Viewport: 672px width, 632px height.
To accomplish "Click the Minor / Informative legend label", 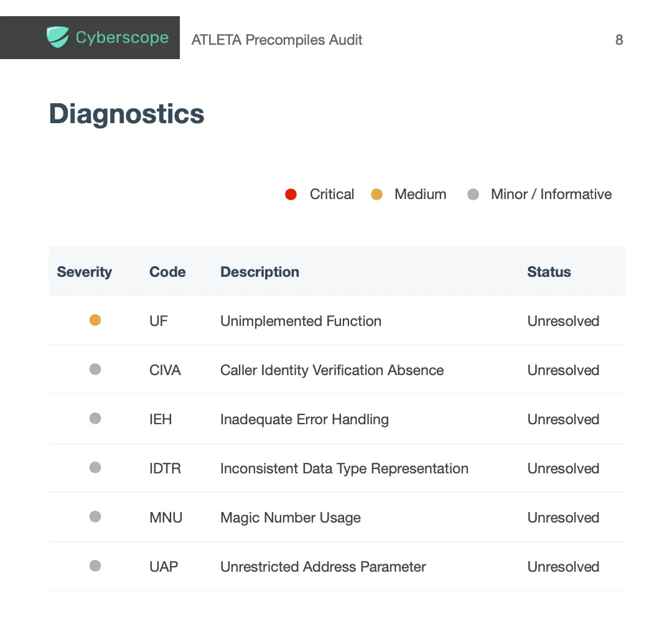I will 551,194.
